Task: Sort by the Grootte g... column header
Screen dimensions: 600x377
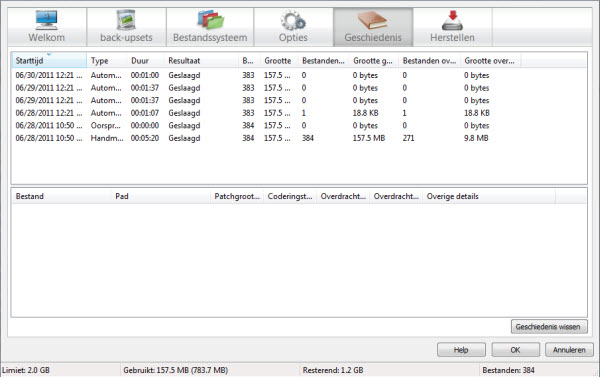Action: pos(374,60)
